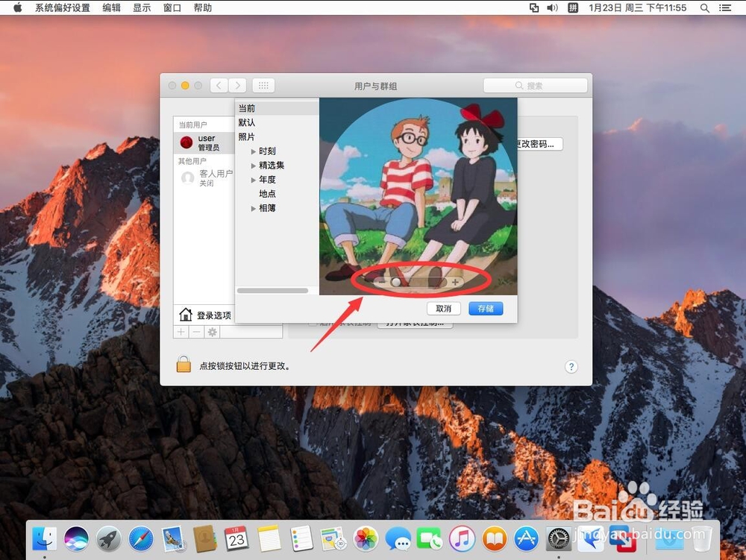Click the circular profile photo preview
Screen dimensions: 746x560
[419, 196]
